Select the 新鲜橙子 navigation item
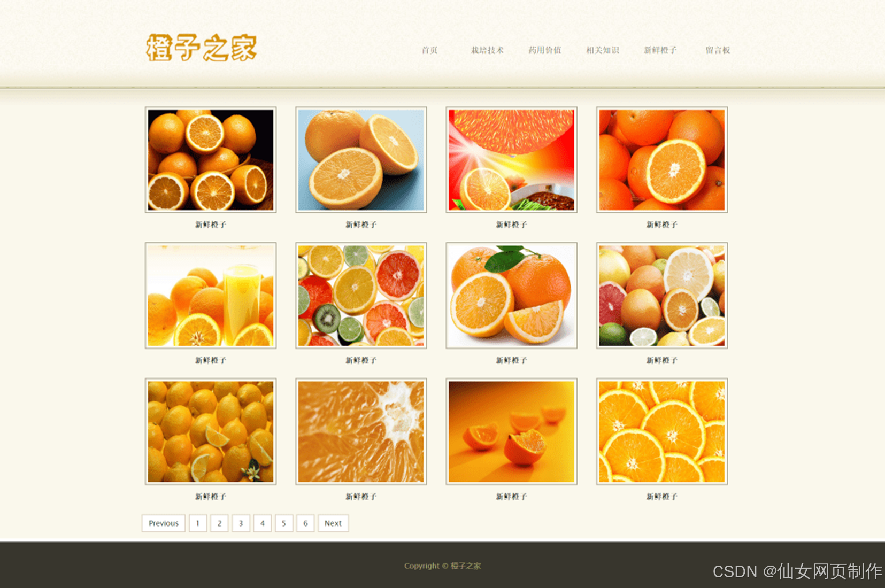 click(660, 50)
